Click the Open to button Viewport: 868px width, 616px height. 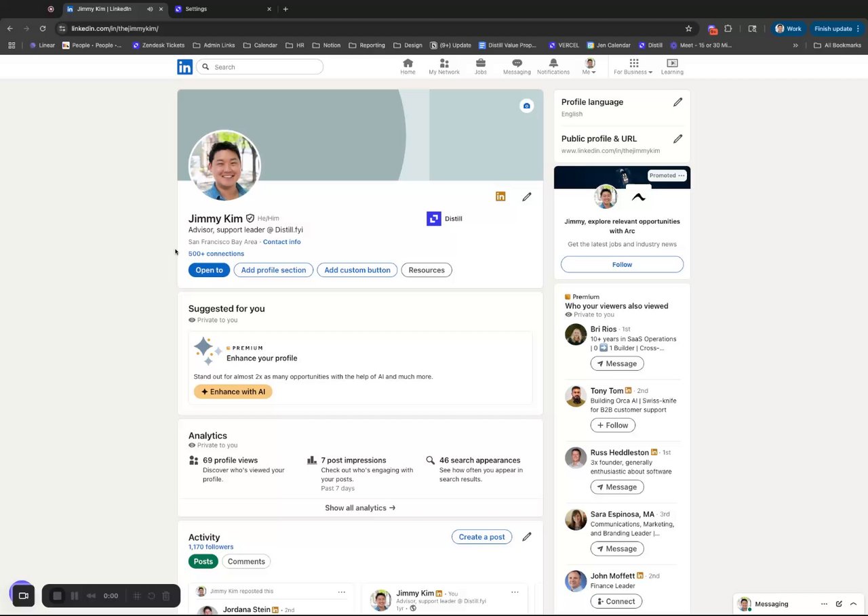point(209,270)
